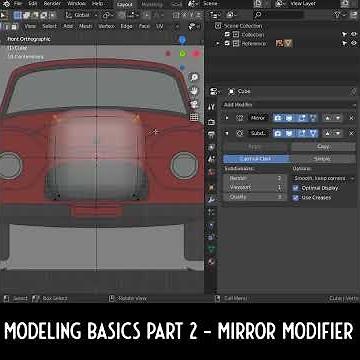Collapse the Subdivision modifier panel
The width and height of the screenshot is (360, 360).
point(227,133)
